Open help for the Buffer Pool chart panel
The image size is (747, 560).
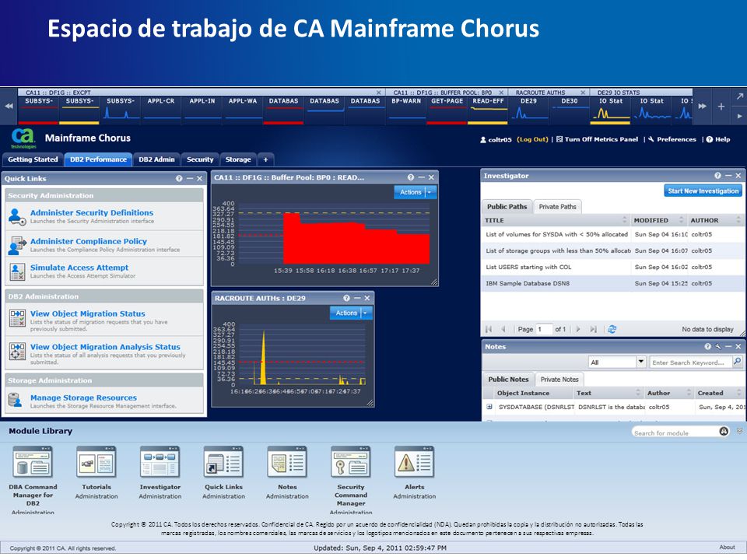pyautogui.click(x=411, y=177)
